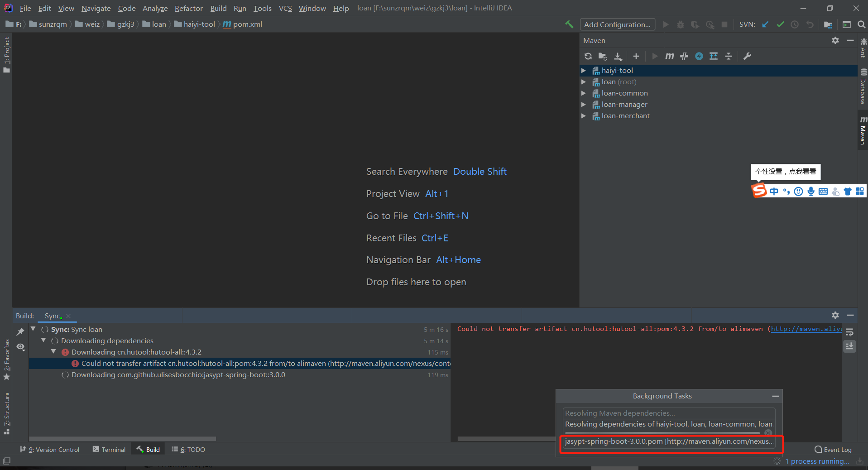Open the 6: TODO tool window
The height and width of the screenshot is (470, 868).
[188, 450]
